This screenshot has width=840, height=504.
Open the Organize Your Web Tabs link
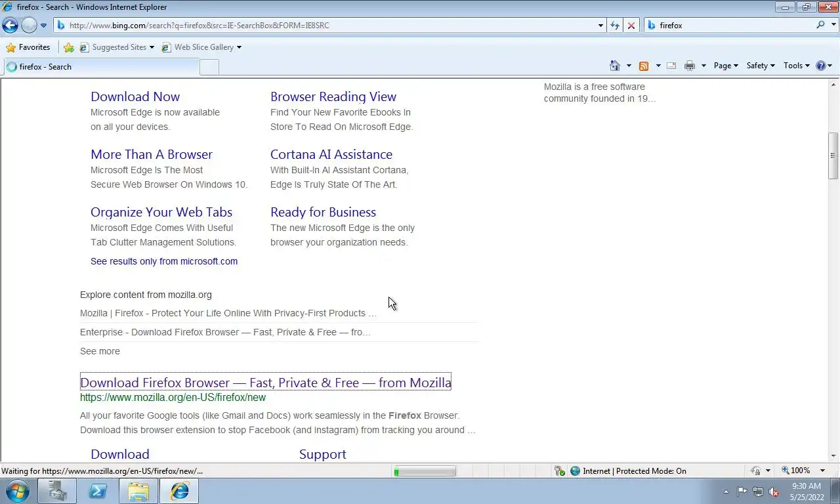click(x=161, y=212)
